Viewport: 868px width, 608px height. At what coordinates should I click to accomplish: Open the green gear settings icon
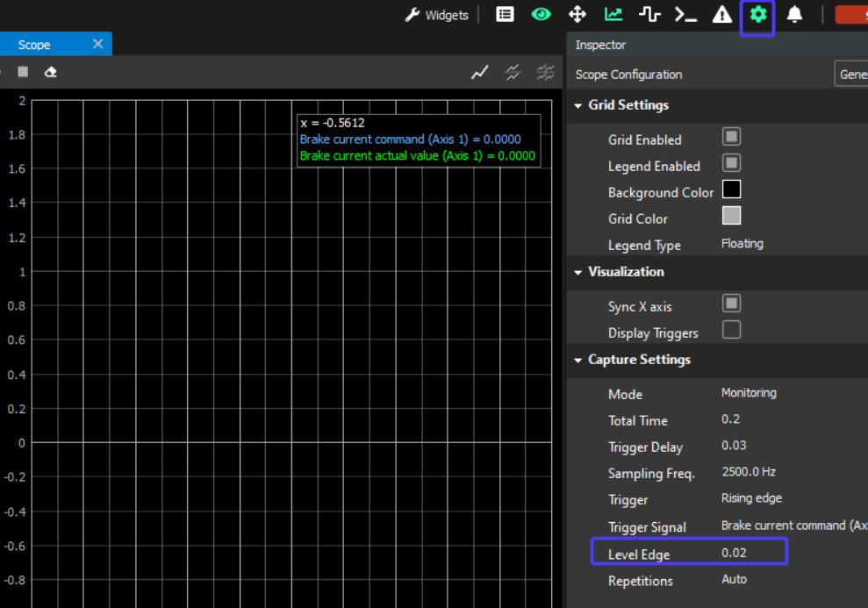click(758, 14)
